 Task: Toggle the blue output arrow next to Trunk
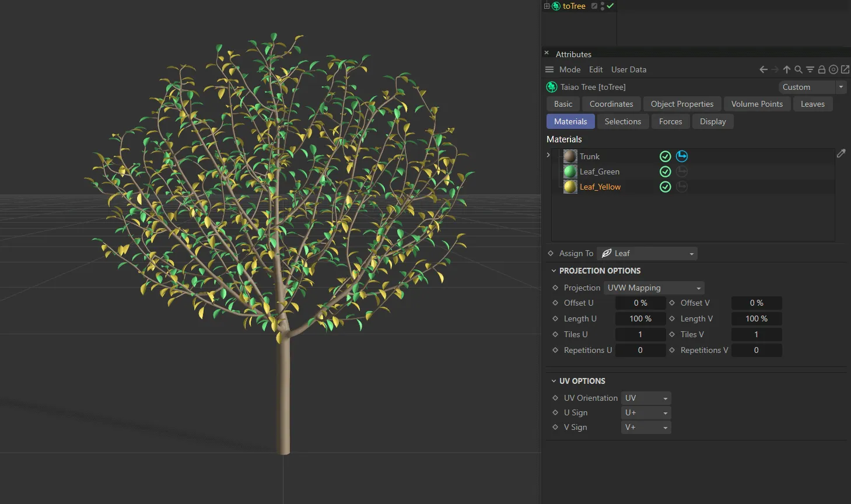(682, 156)
